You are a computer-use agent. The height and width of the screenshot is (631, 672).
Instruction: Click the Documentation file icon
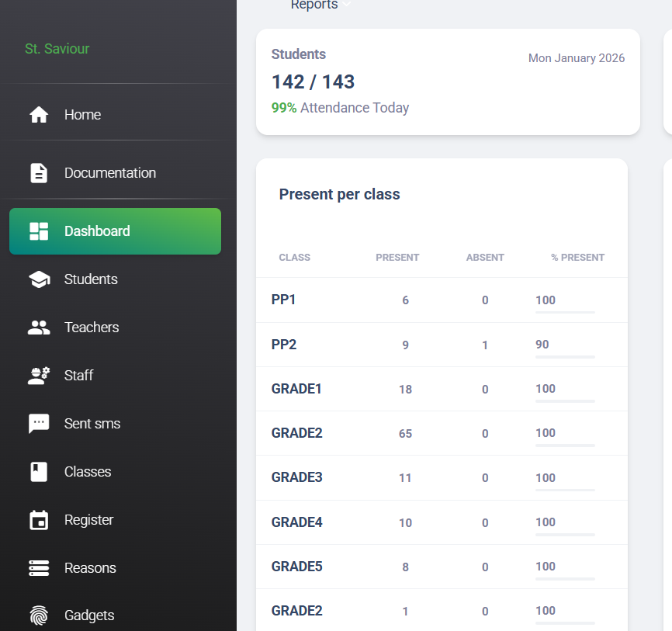click(39, 173)
